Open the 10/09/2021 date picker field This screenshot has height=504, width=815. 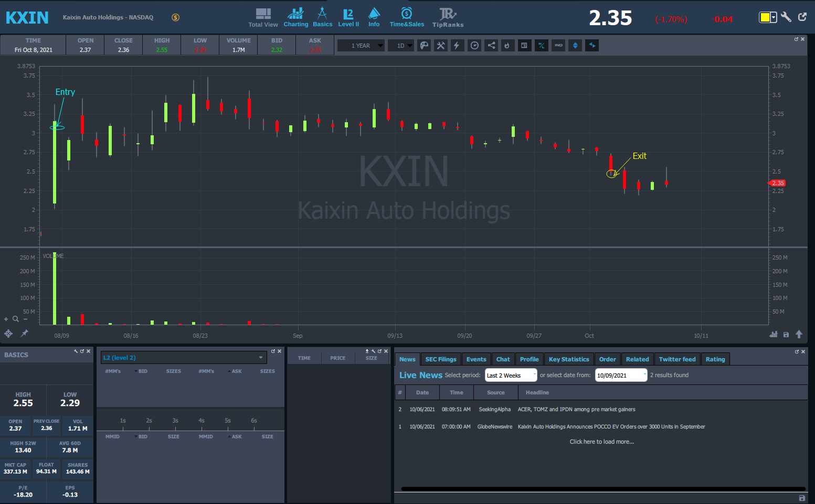point(621,375)
